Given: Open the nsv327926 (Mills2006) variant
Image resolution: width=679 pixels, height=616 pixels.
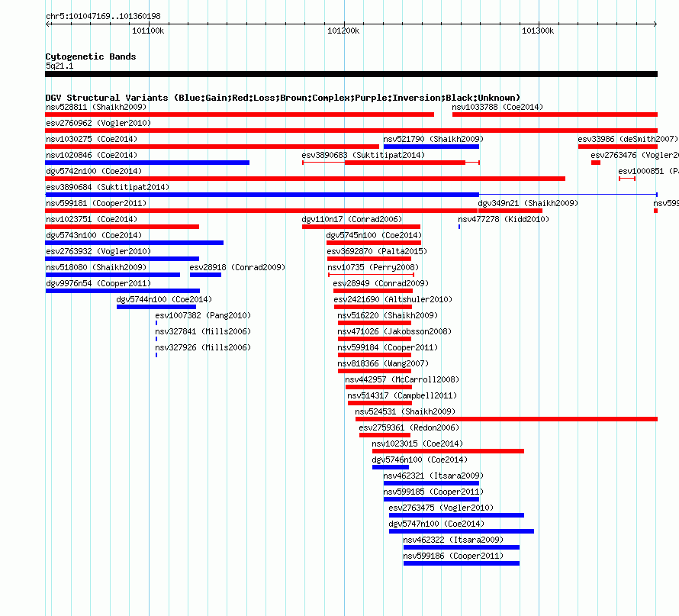Looking at the screenshot, I should click(156, 355).
